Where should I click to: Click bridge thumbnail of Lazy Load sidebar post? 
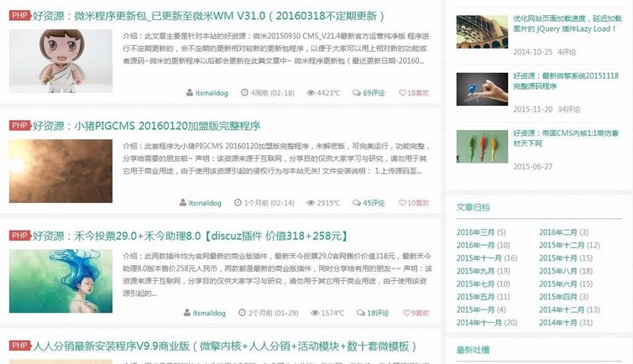tap(482, 32)
